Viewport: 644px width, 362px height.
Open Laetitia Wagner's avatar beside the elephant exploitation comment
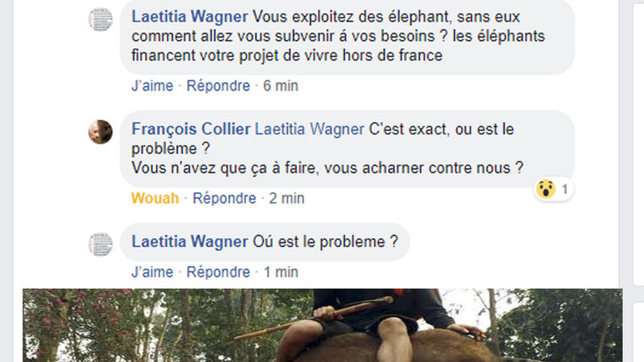(101, 19)
